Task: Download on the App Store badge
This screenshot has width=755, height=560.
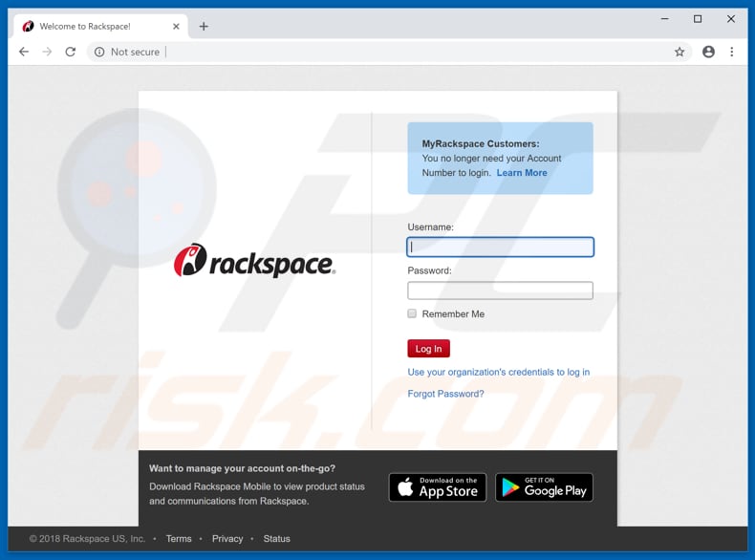Action: tap(438, 487)
